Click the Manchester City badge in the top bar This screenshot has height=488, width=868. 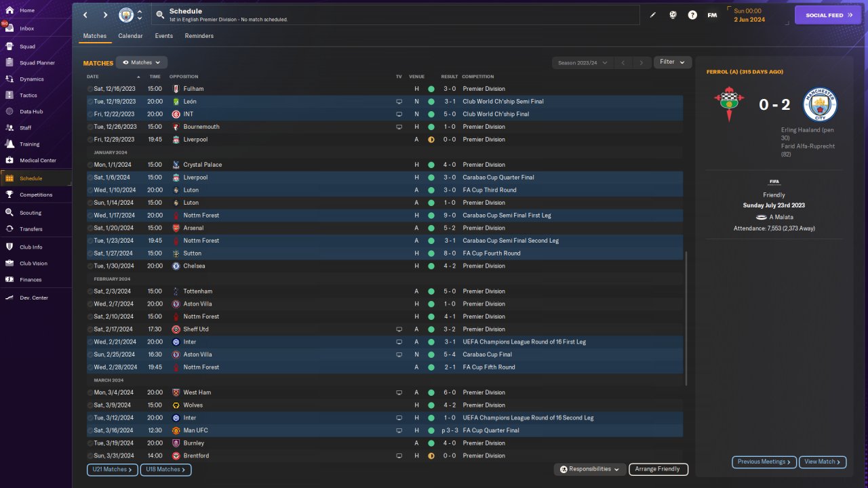[126, 15]
